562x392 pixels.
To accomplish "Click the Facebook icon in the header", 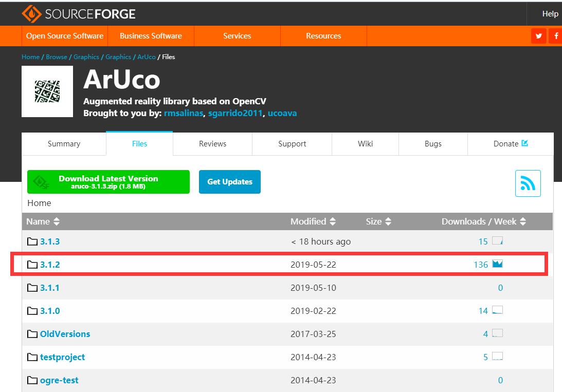I will 556,36.
